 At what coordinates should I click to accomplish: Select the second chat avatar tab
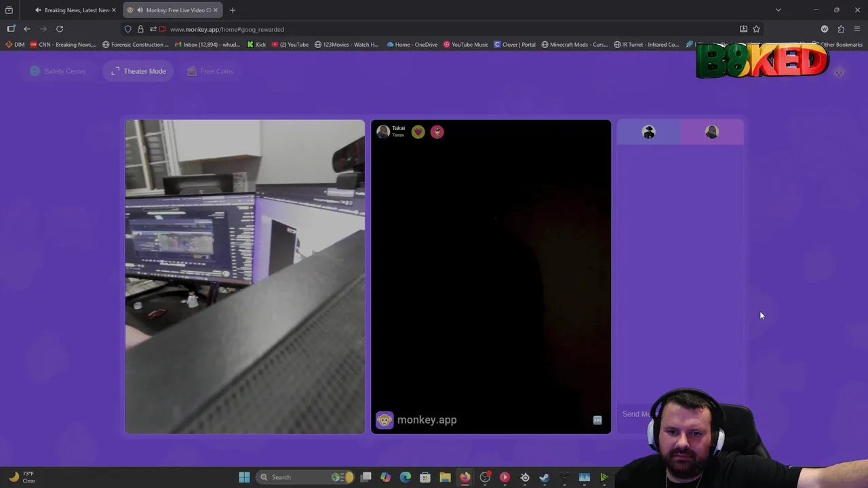point(711,132)
